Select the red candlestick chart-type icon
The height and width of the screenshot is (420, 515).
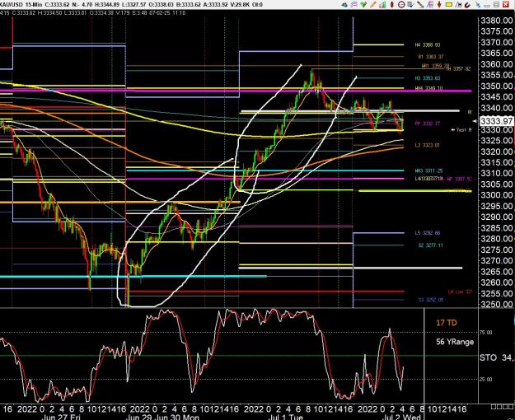point(392,5)
